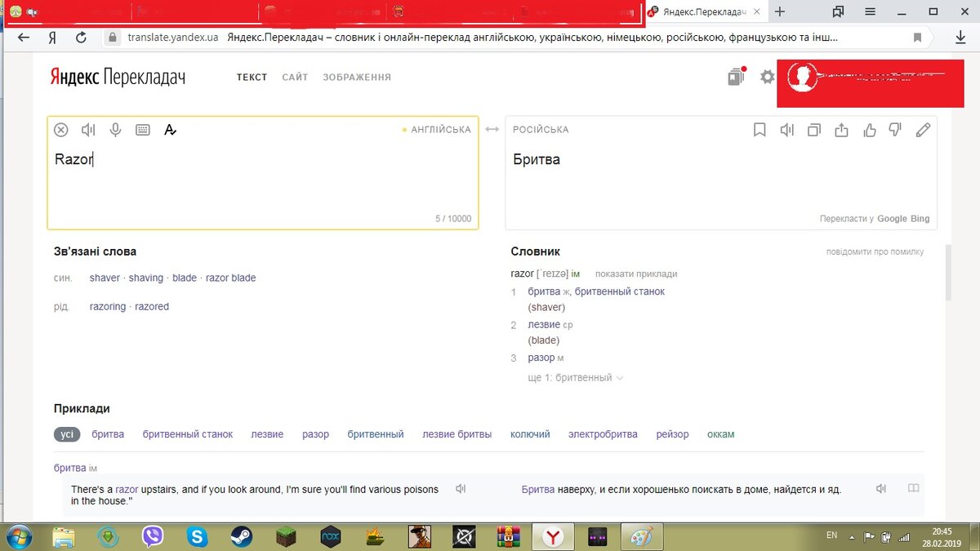Translate with Bing link

[x=920, y=219]
